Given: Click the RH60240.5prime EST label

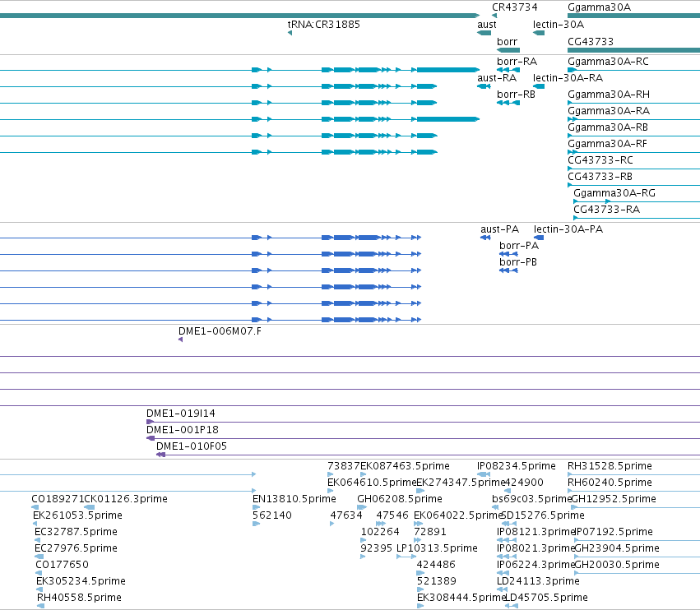Looking at the screenshot, I should tap(610, 483).
